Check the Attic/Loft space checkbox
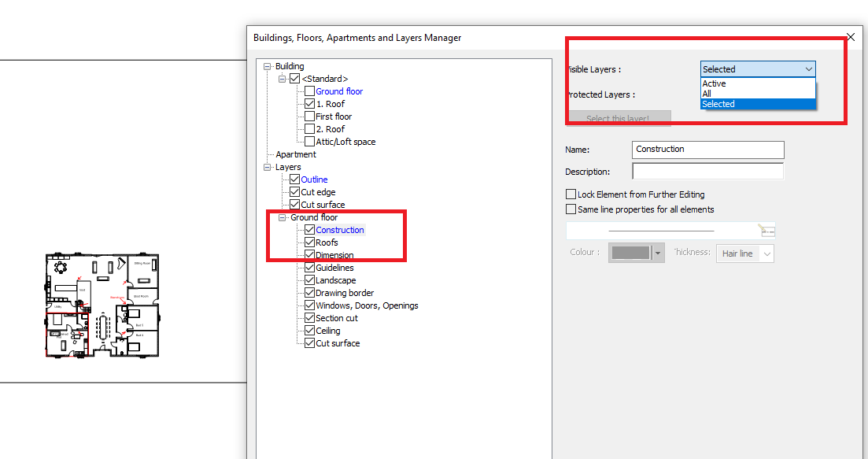868x459 pixels. pyautogui.click(x=310, y=142)
